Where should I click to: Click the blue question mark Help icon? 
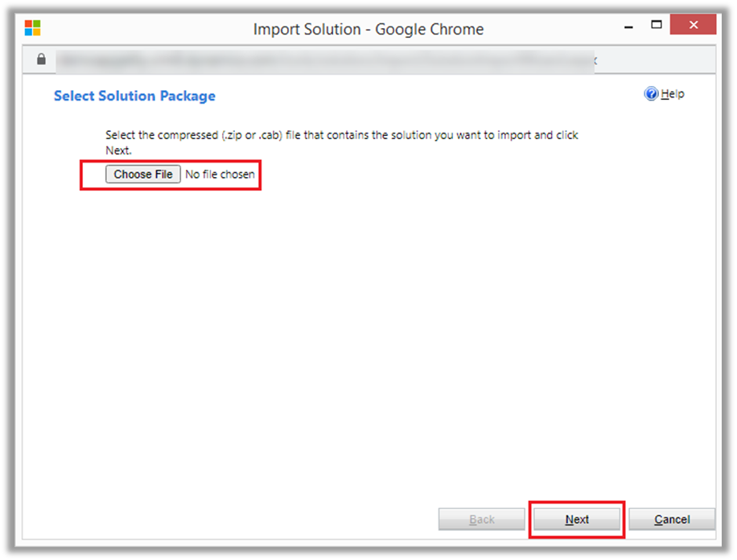point(651,94)
